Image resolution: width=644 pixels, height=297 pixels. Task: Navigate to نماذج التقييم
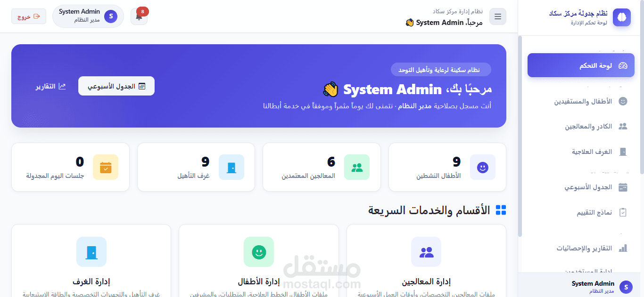coord(581,212)
